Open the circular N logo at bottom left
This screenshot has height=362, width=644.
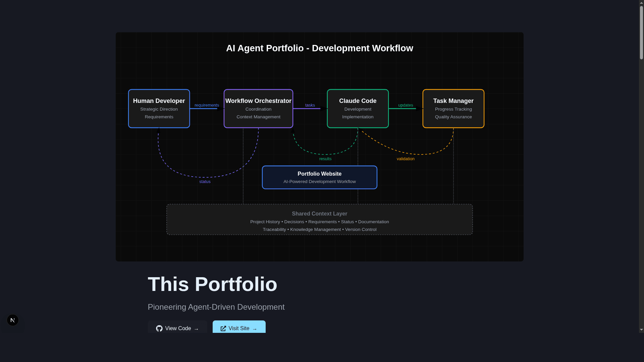(12, 320)
